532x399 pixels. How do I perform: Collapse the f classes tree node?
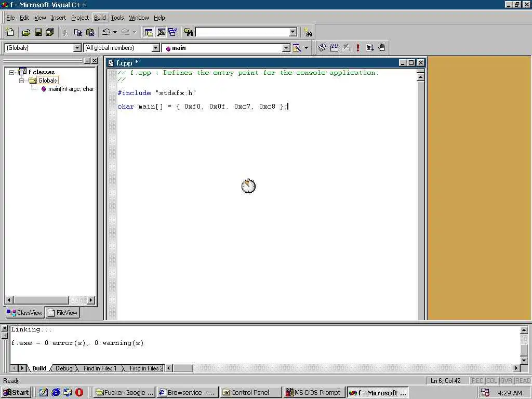click(x=12, y=72)
